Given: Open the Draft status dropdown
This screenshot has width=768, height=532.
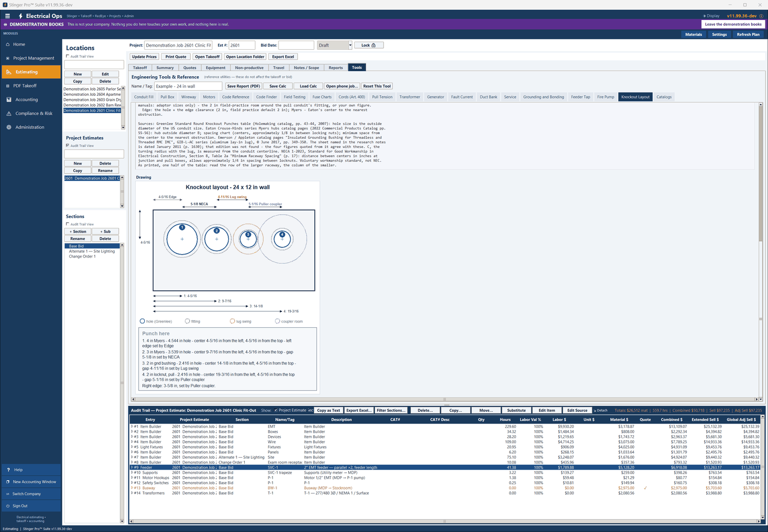Looking at the screenshot, I should pyautogui.click(x=350, y=45).
